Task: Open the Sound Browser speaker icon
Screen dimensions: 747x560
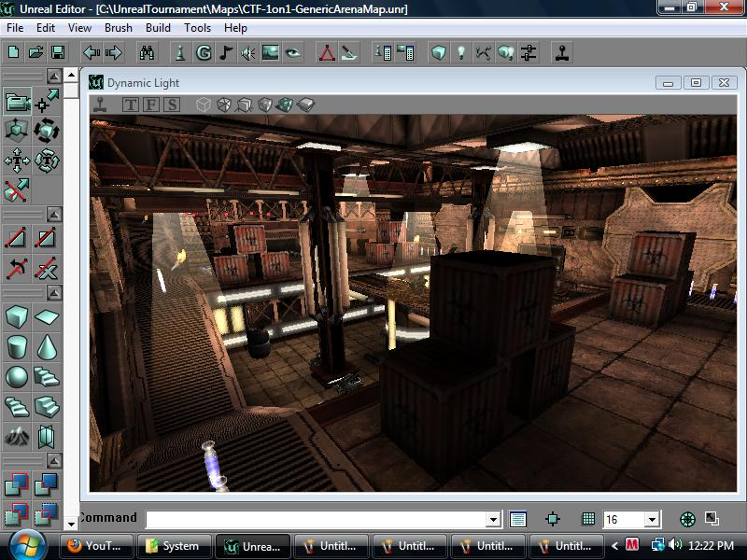Action: pyautogui.click(x=247, y=53)
